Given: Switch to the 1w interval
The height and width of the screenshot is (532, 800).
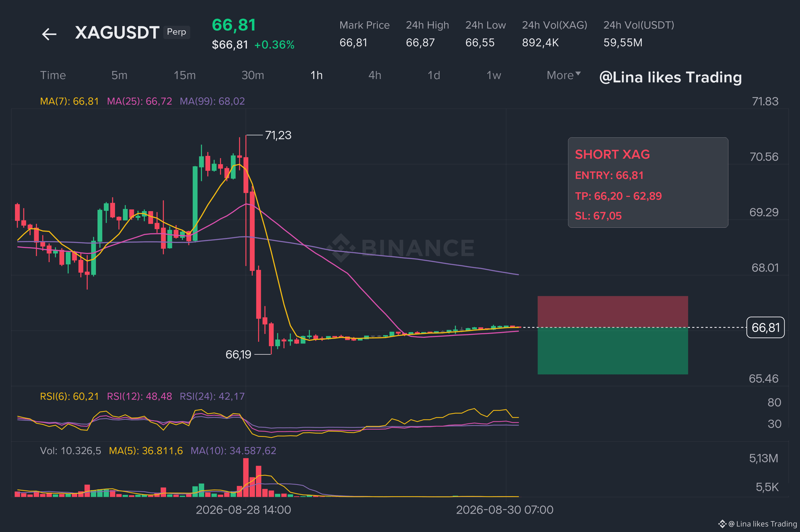Looking at the screenshot, I should [494, 75].
